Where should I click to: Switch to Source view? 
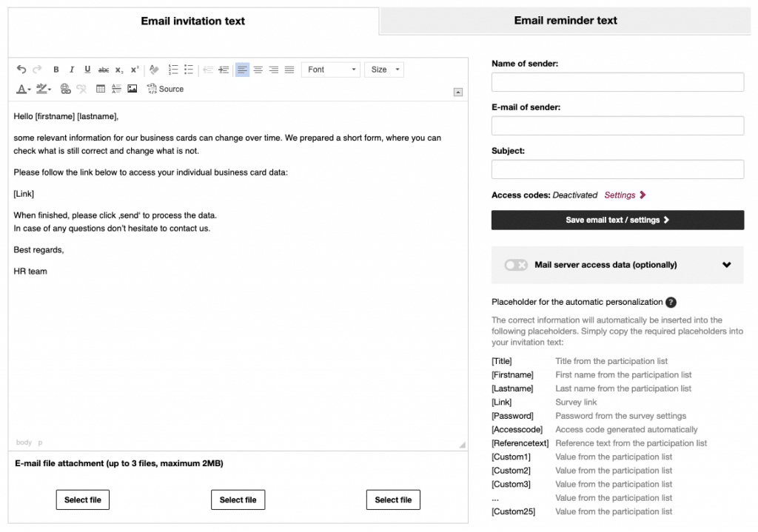point(165,89)
